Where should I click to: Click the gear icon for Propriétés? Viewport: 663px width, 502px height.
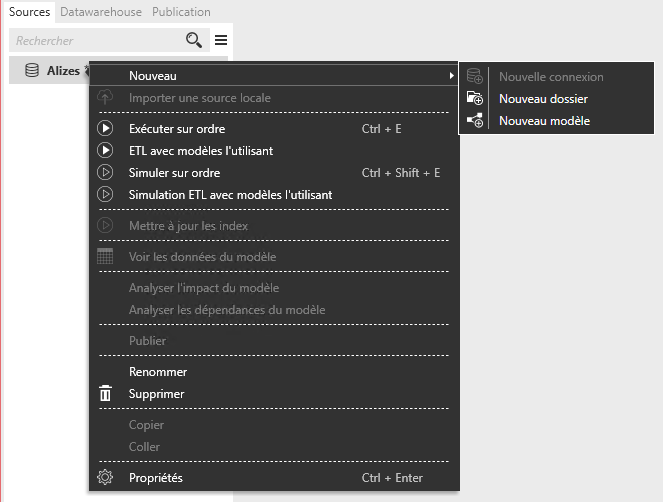[106, 478]
